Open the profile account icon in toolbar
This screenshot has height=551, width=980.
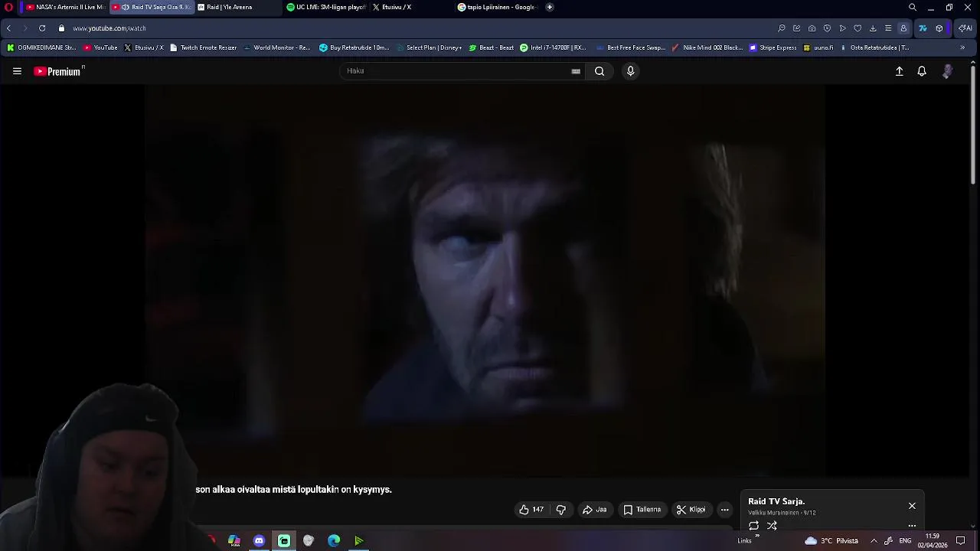[x=903, y=28]
